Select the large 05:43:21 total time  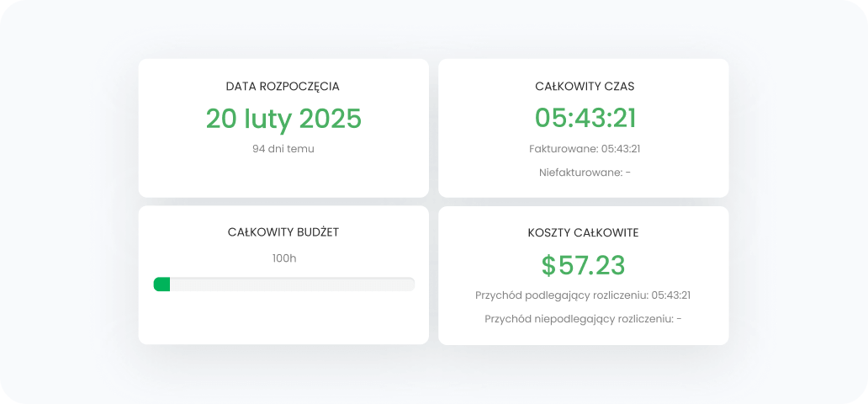coord(584,119)
